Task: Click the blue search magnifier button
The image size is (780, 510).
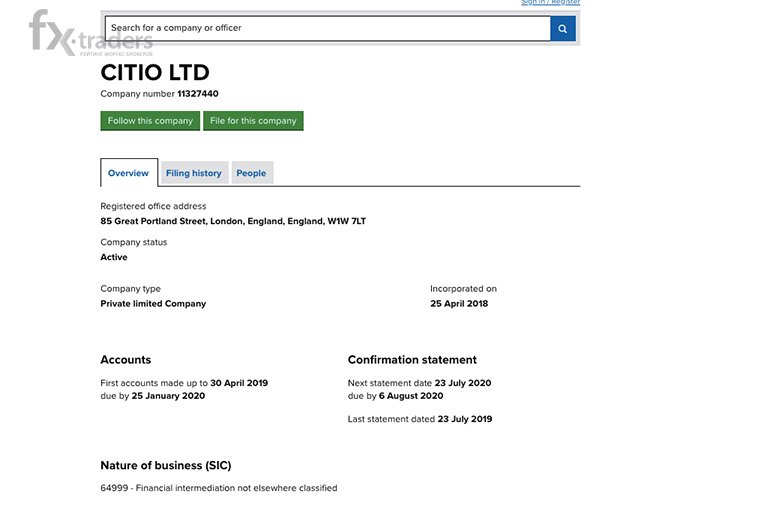Action: coord(563,28)
